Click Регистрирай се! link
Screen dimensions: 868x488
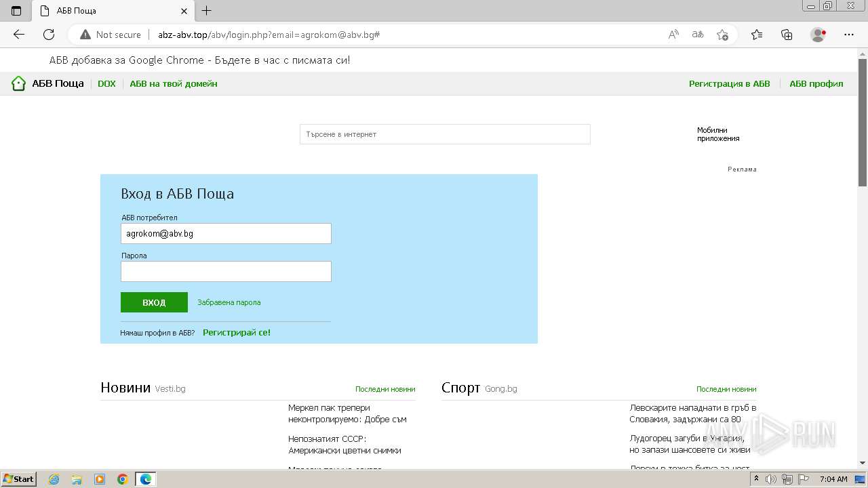click(237, 333)
